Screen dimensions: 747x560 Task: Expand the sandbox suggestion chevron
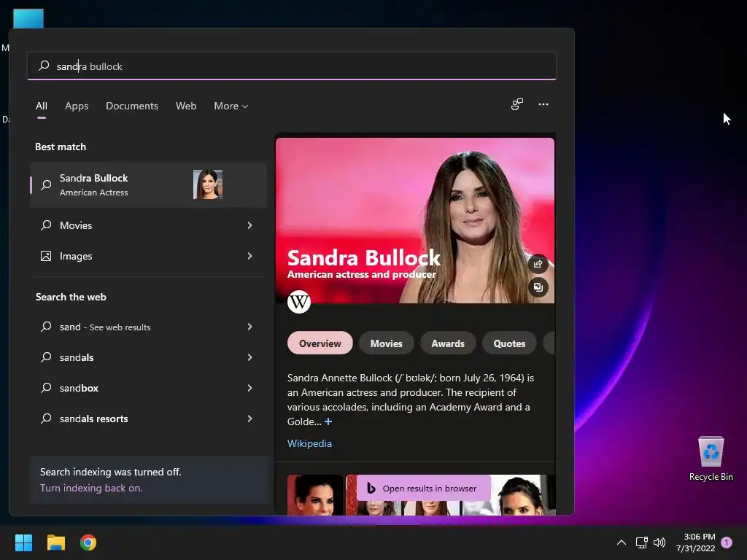249,388
